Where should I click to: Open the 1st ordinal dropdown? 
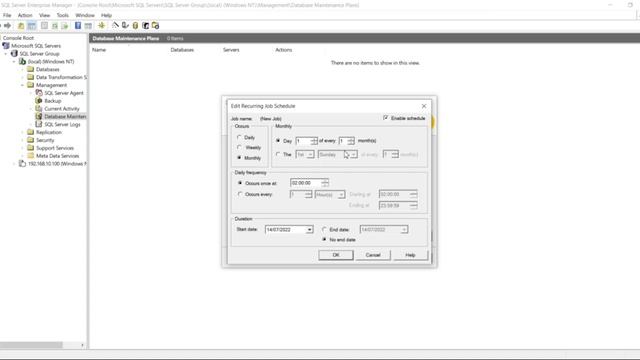tap(310, 155)
